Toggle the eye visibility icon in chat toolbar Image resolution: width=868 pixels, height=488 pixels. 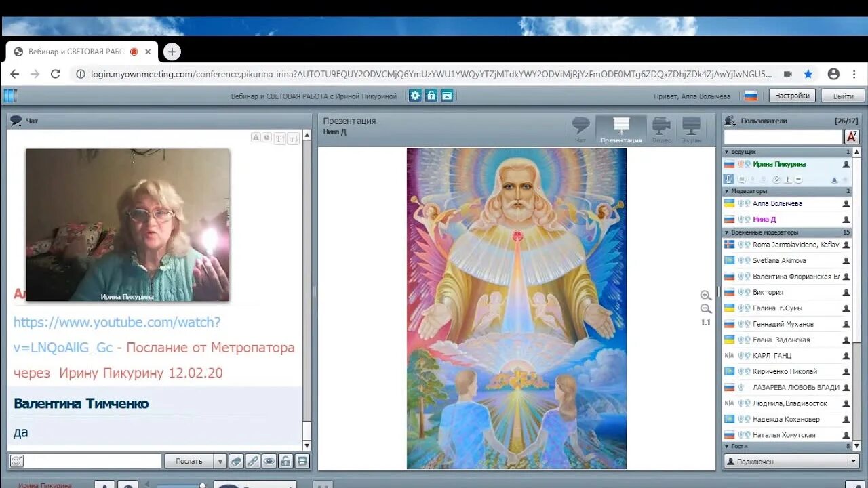pos(269,461)
